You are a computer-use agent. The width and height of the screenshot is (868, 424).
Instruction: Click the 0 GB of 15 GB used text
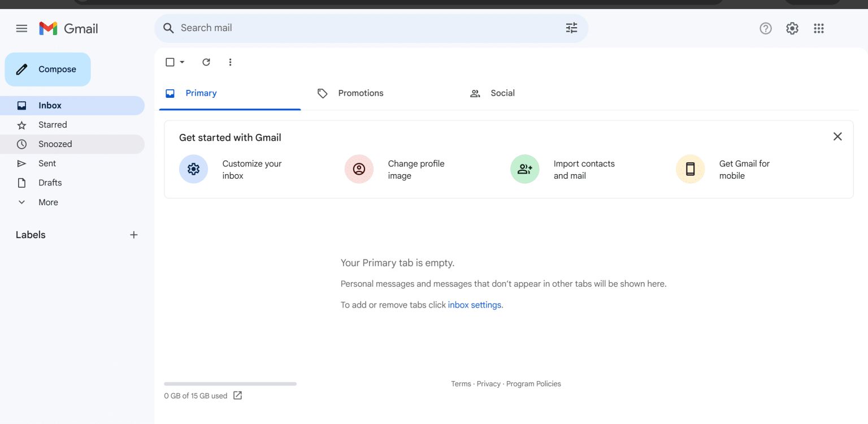click(x=196, y=396)
